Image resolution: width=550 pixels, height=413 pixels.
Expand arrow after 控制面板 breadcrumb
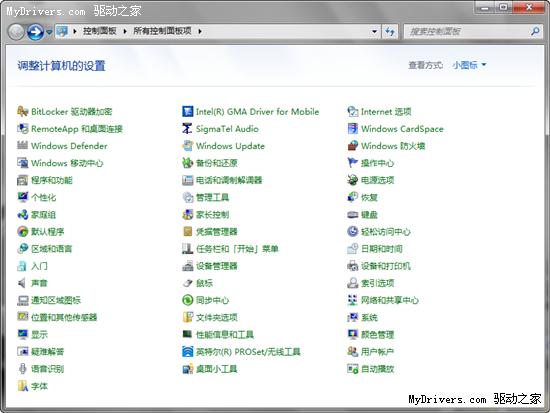(x=125, y=31)
